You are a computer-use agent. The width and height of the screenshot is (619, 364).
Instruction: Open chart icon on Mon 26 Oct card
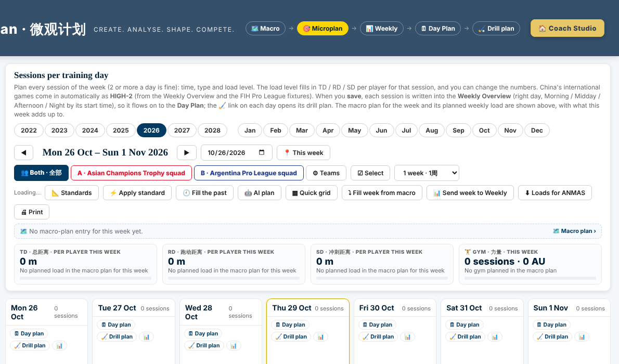[x=59, y=346]
